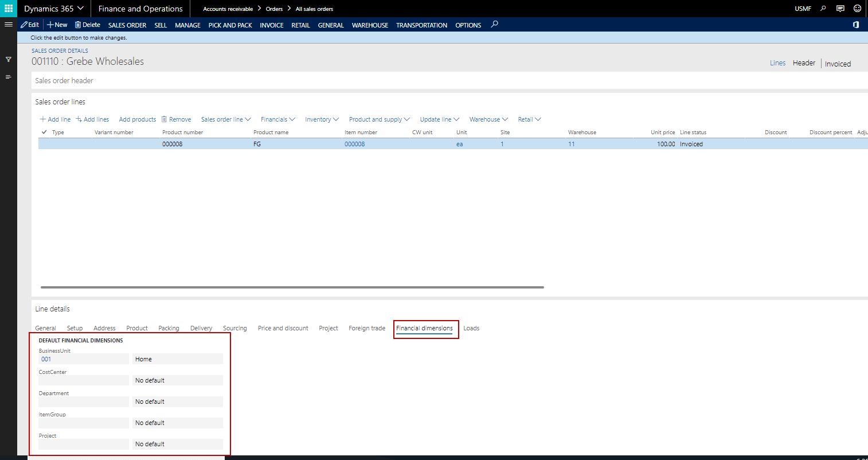Open the PICK AND PACK ribbon tab
Image resolution: width=868 pixels, height=460 pixels.
coord(230,25)
